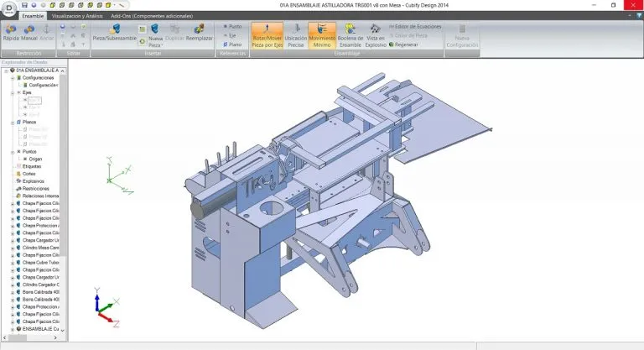Select Restricciones item in the tree
This screenshot has height=350, width=644.
[36, 189]
